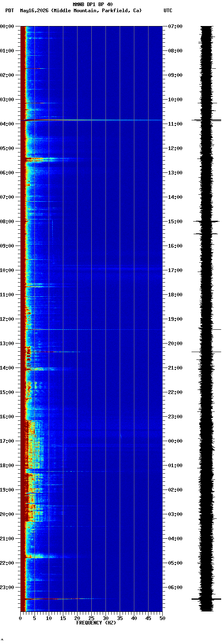Click the frequency tick label '10'
The height and width of the screenshot is (644, 224).
click(49, 618)
